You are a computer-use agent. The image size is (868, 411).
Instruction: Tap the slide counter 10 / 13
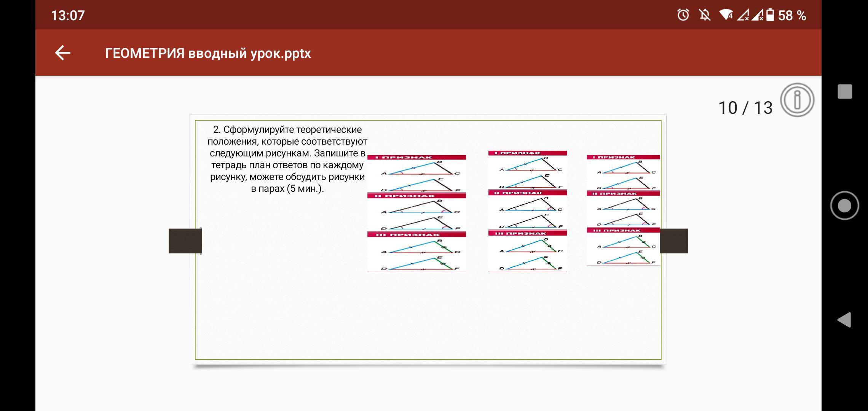(x=745, y=108)
